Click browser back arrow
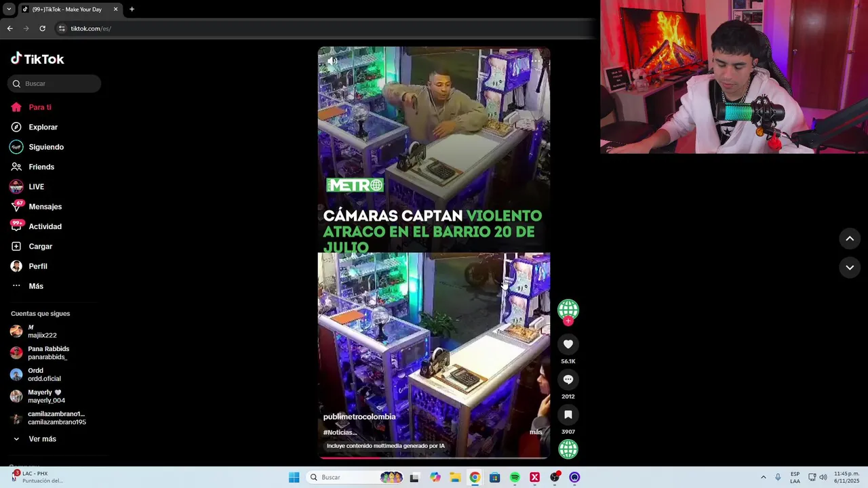The height and width of the screenshot is (488, 868). 9,28
